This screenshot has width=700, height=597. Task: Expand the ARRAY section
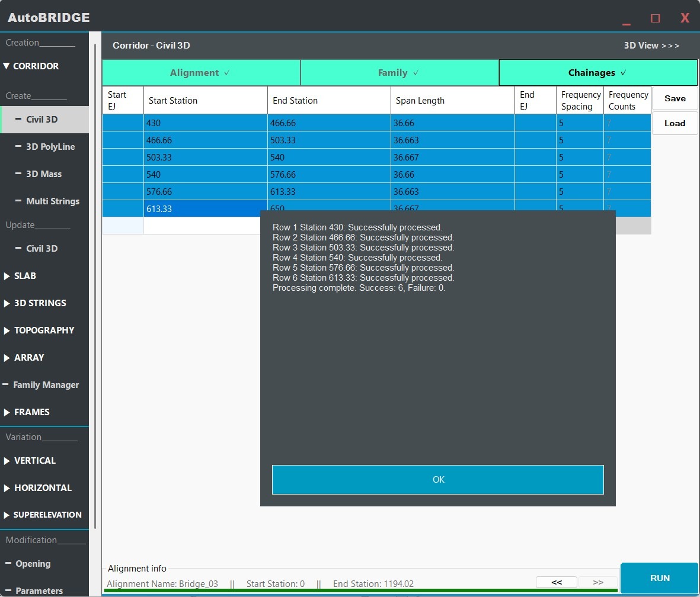coord(28,358)
